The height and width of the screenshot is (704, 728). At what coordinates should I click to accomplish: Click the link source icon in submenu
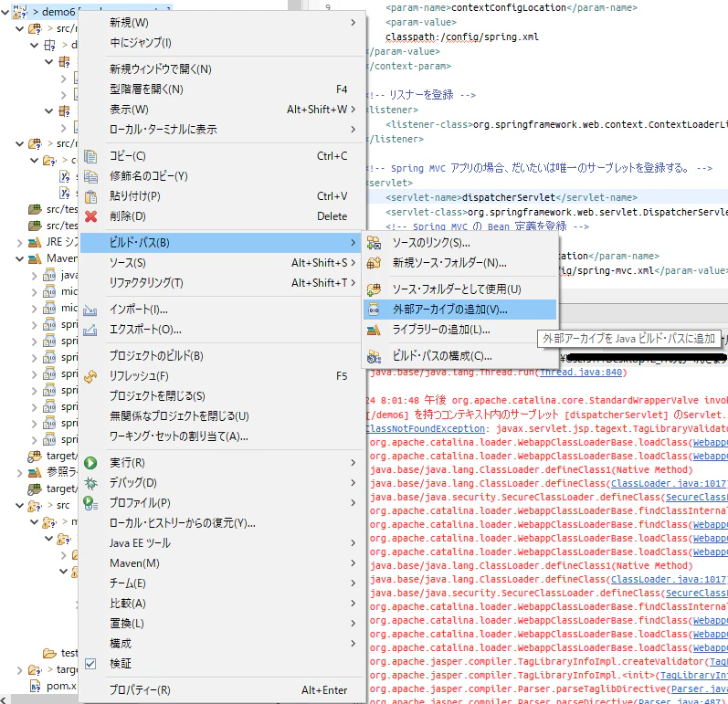[x=374, y=243]
